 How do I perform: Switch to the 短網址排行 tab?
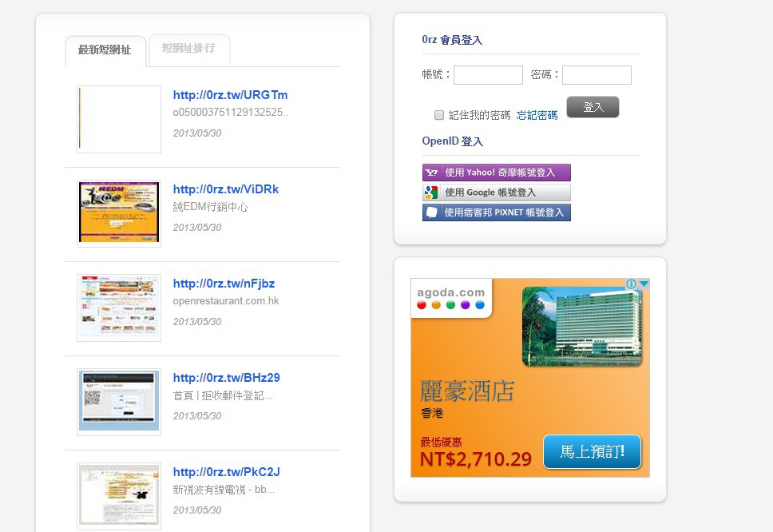[x=188, y=49]
